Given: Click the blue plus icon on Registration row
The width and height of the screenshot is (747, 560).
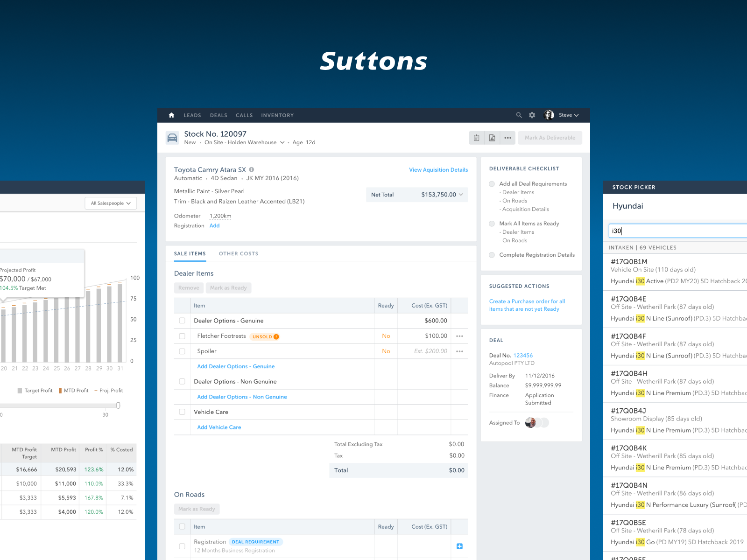Looking at the screenshot, I should pos(459,546).
